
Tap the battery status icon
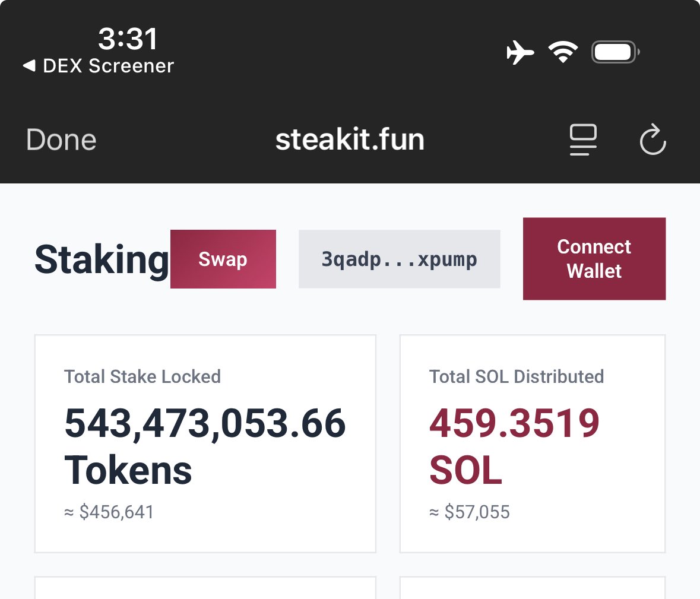616,52
